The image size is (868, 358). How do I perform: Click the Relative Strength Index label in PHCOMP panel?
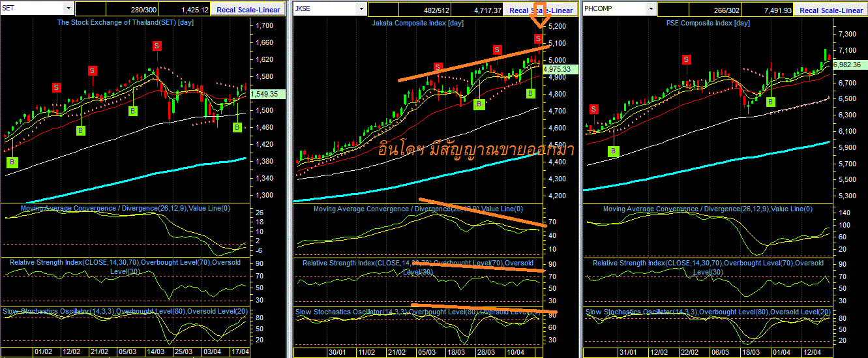[x=708, y=267]
